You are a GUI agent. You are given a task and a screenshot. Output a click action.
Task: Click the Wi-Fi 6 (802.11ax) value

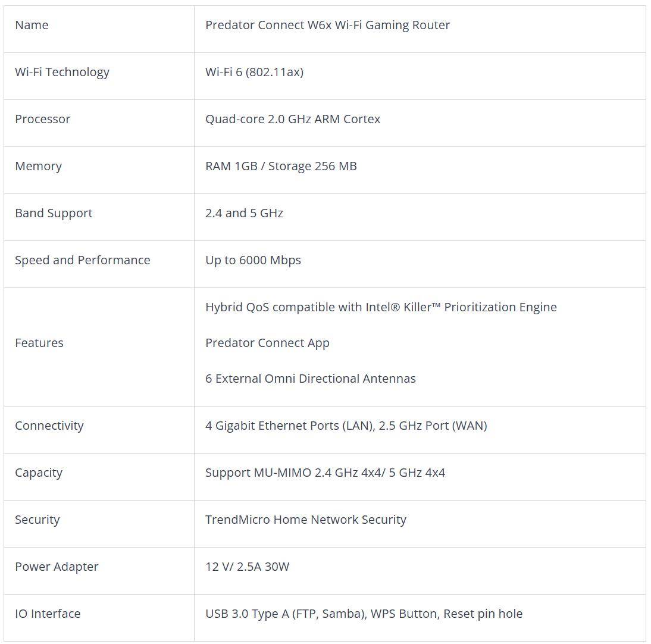tap(254, 72)
